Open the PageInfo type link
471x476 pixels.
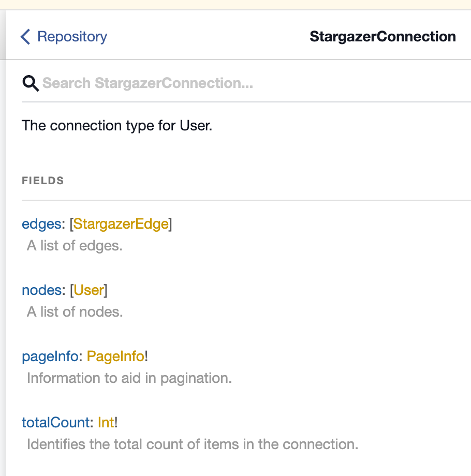tap(115, 356)
